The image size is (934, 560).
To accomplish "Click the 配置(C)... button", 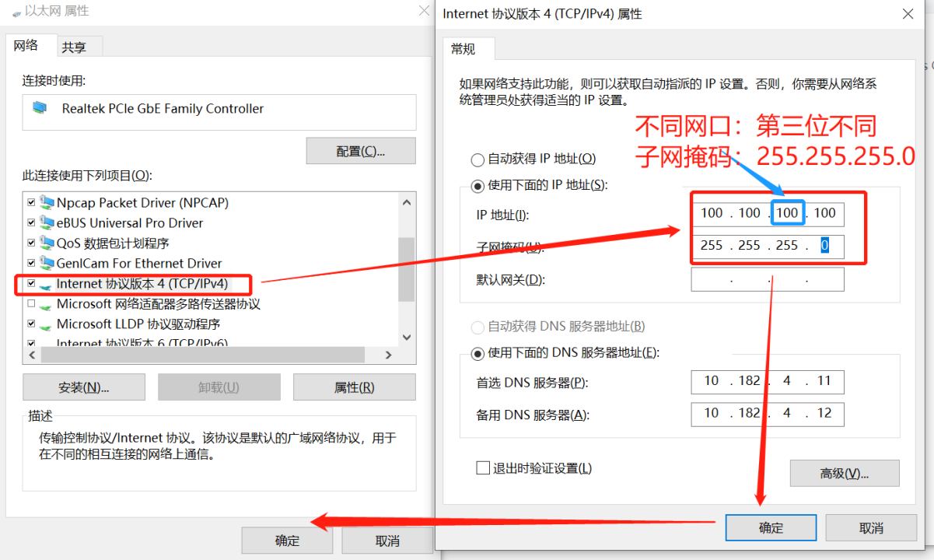I will point(361,151).
